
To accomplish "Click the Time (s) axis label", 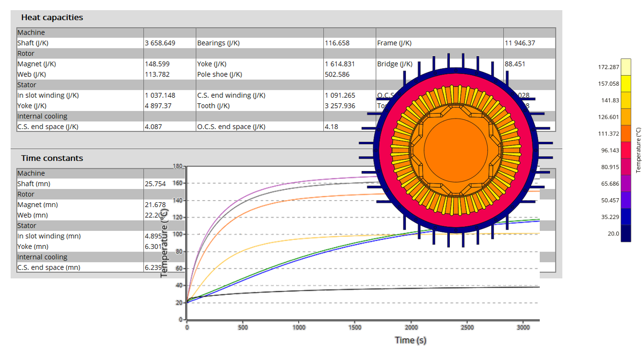I will (410, 340).
